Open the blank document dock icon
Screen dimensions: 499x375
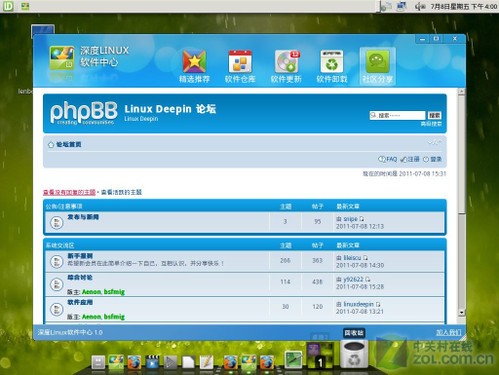(188, 363)
